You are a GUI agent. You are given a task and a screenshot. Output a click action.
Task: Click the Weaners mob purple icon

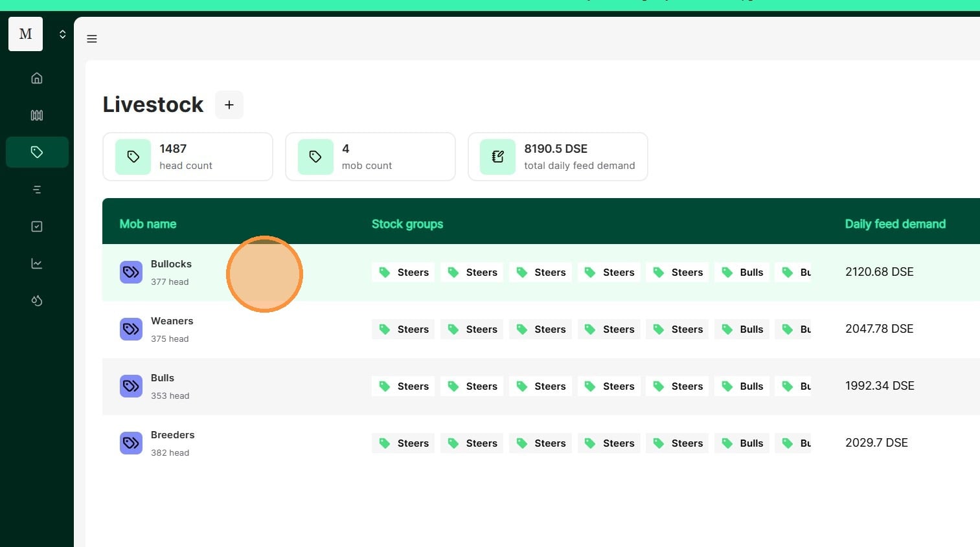coord(131,329)
